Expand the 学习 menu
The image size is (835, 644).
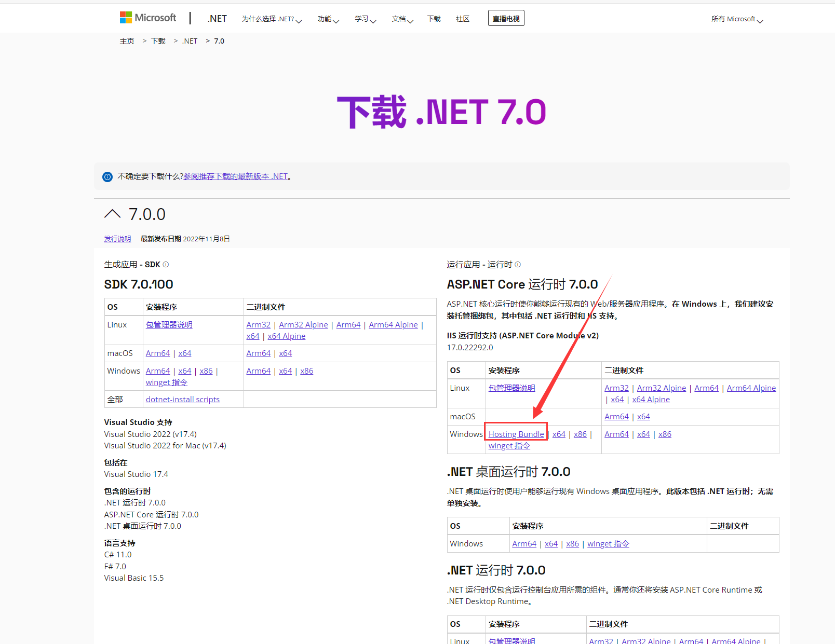(x=366, y=19)
